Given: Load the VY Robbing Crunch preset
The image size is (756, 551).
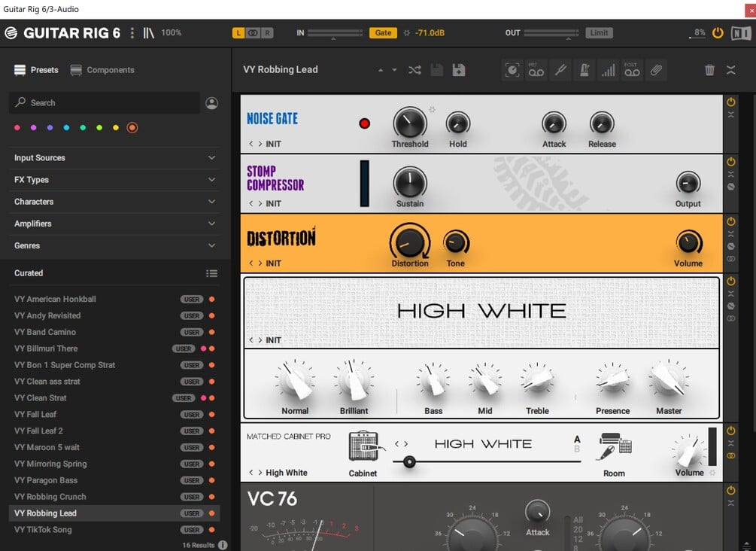Looking at the screenshot, I should [x=114, y=497].
